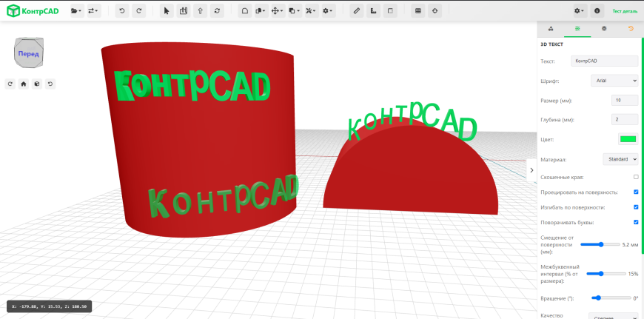The width and height of the screenshot is (644, 319).
Task: Open the green 'Цвет' color swatch
Action: pos(628,139)
